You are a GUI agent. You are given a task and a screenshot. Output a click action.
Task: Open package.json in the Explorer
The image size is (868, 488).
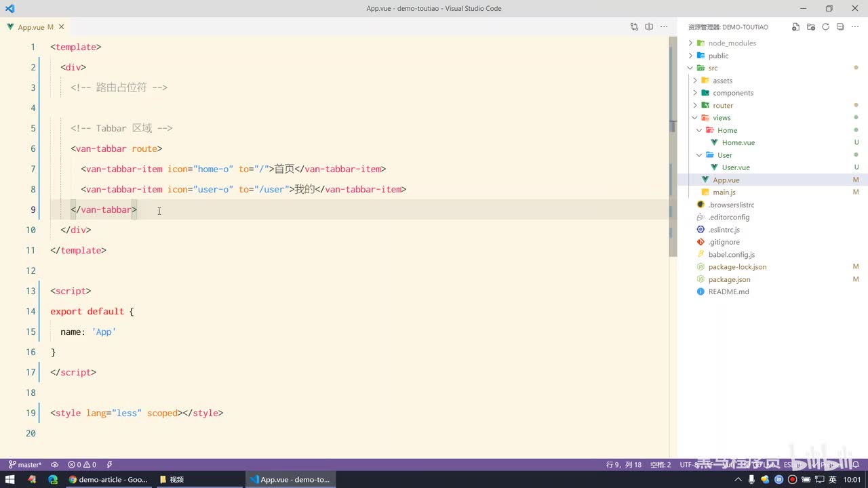tap(729, 279)
